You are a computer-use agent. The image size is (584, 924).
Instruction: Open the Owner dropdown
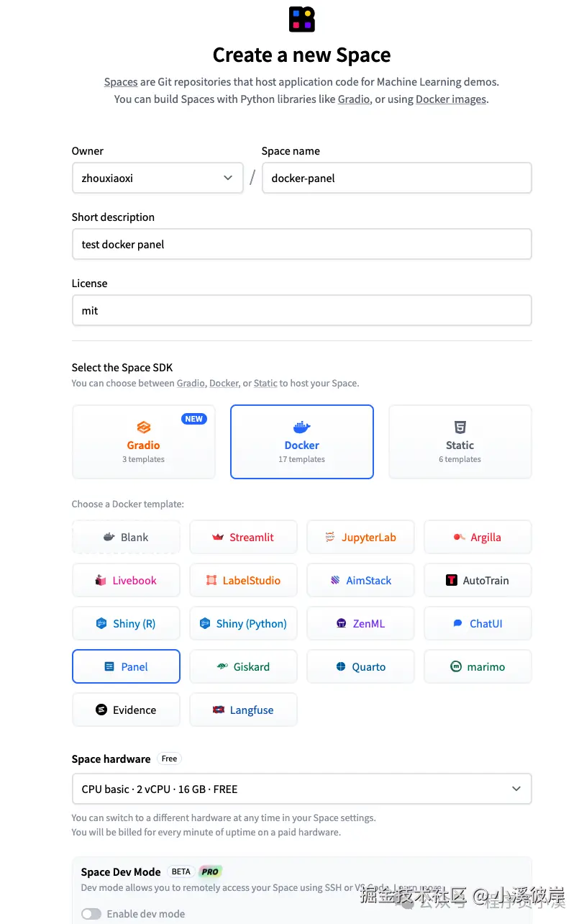point(158,178)
